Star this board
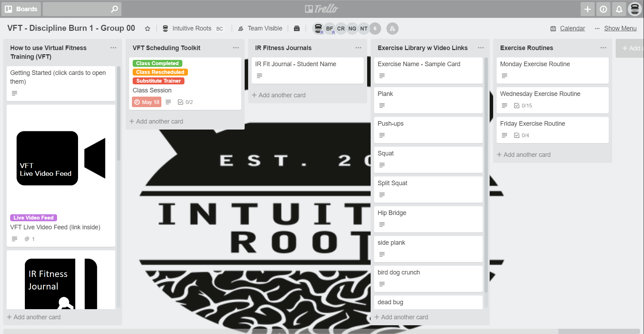This screenshot has height=334, width=644. pos(148,29)
